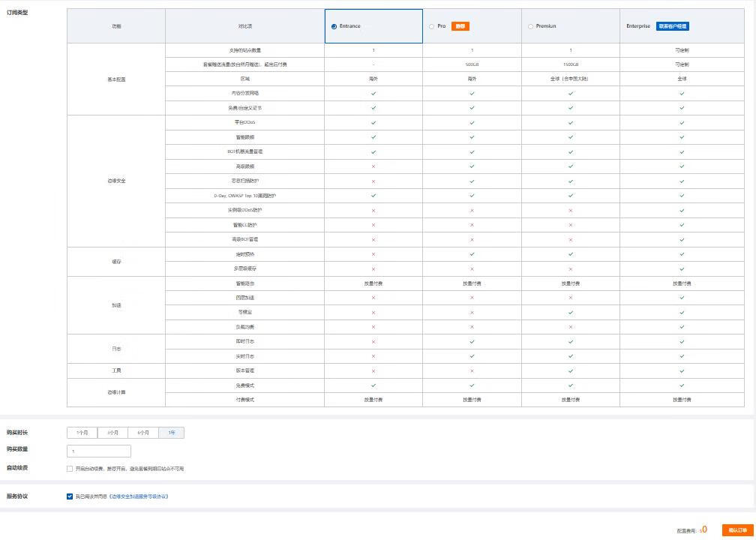Set purchase duration to 1个月
The image size is (756, 540).
82,433
